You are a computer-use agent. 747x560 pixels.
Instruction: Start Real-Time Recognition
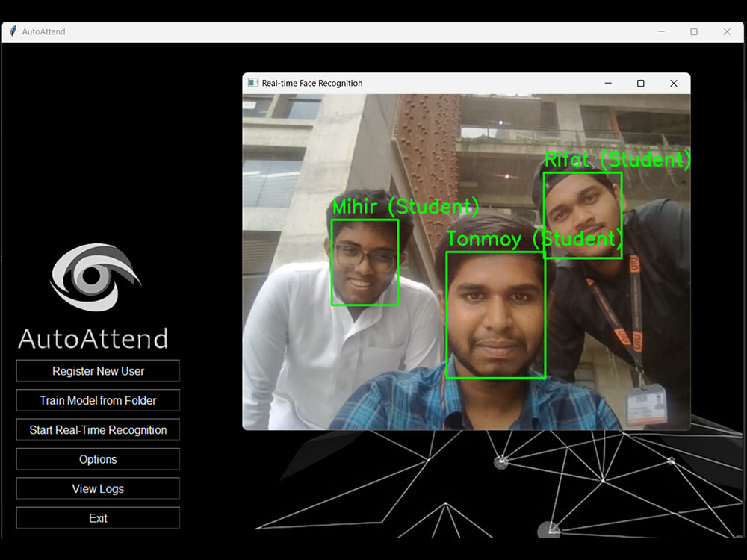[x=98, y=430]
